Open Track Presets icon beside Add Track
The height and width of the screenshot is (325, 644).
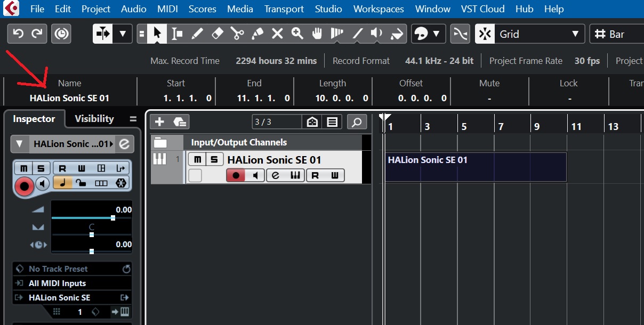[180, 122]
